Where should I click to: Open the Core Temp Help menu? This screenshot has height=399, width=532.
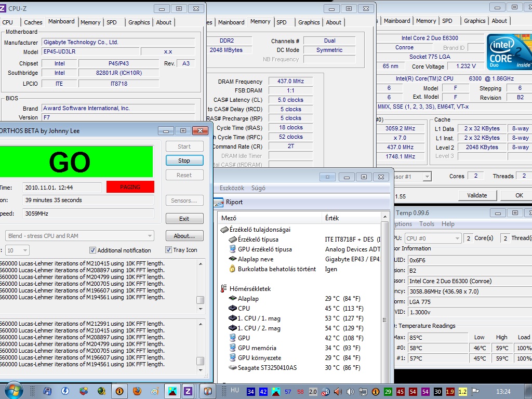coord(448,224)
